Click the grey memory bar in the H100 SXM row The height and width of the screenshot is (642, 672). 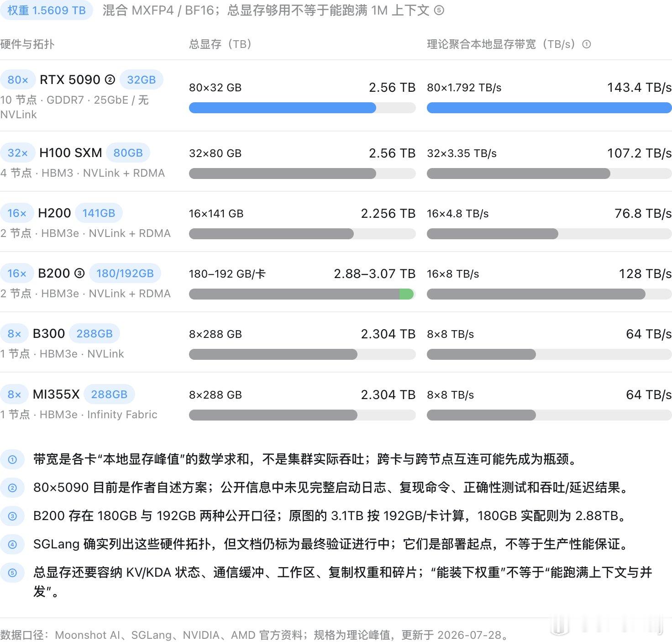(x=283, y=174)
